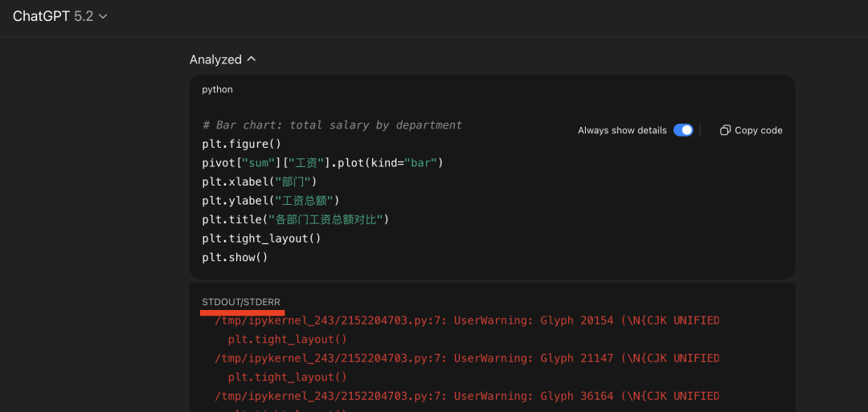
Task: Click the STDOUT/STDERR output header
Action: click(x=241, y=301)
